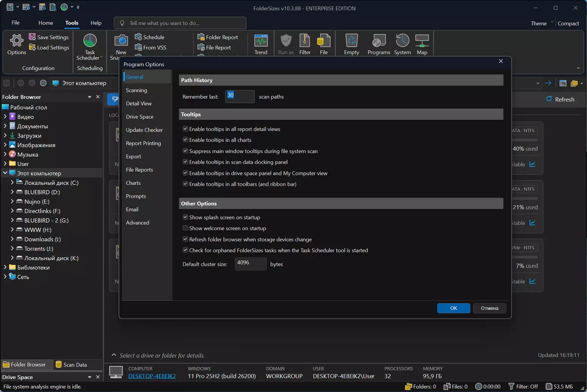
Task: Click the Run as shield icon
Action: pyautogui.click(x=286, y=40)
